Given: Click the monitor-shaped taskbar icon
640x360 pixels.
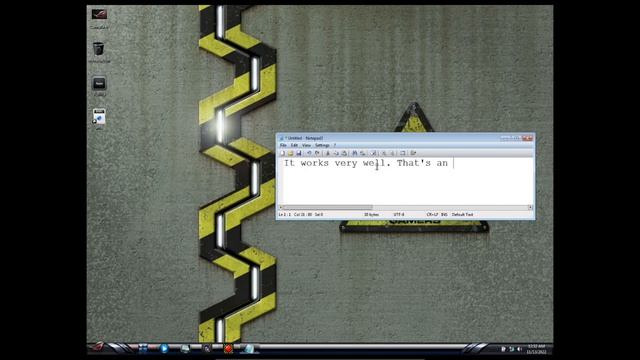Looking at the screenshot, I should click(x=185, y=349).
